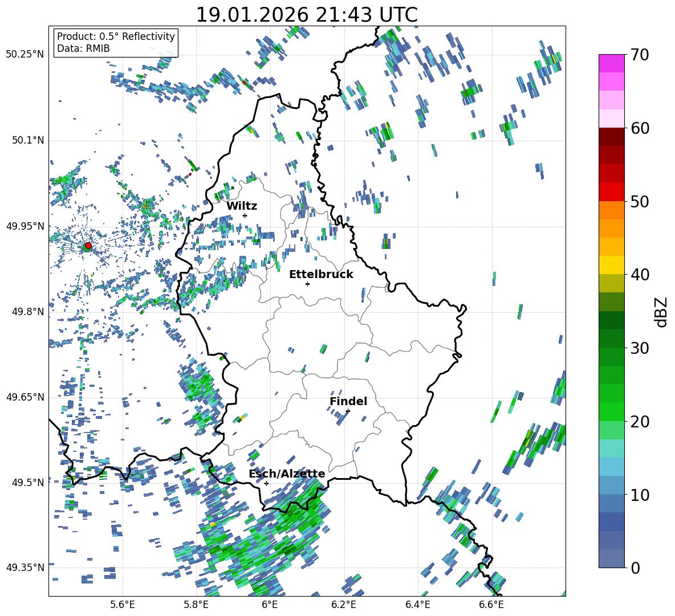Click the magenta top colorbar segment
This screenshot has height=616, width=675.
click(611, 63)
